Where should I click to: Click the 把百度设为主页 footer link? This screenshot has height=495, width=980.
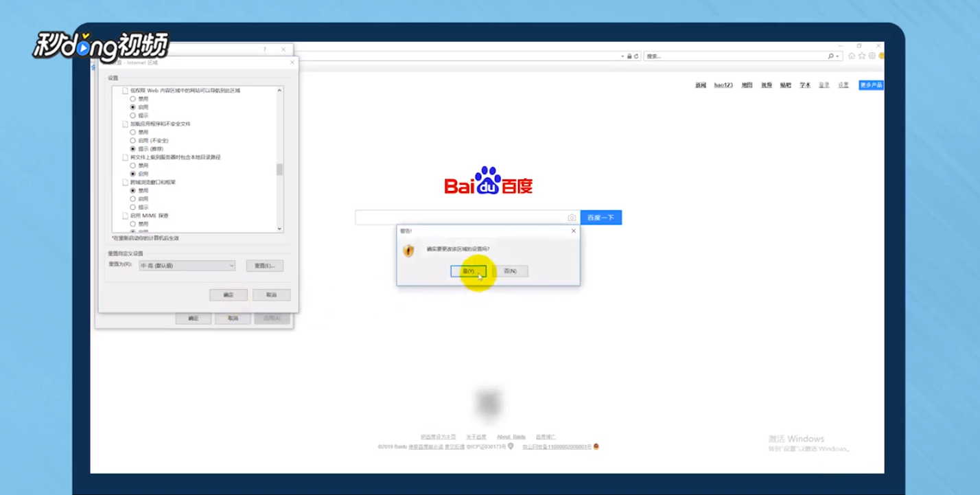439,437
